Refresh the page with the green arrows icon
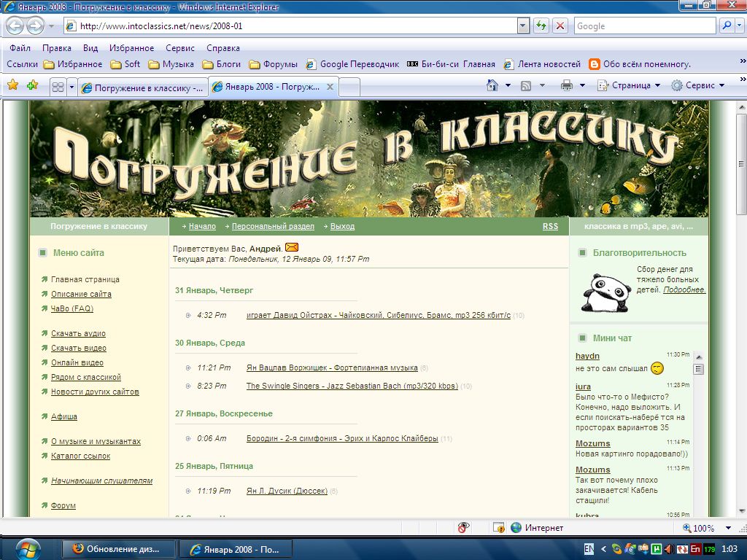747x560 pixels. coord(541,26)
